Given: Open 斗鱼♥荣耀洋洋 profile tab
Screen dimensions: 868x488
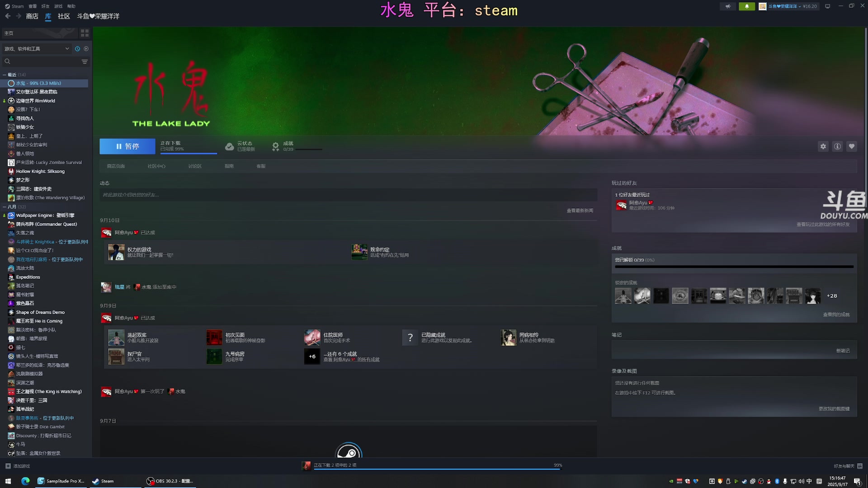Looking at the screenshot, I should (98, 16).
